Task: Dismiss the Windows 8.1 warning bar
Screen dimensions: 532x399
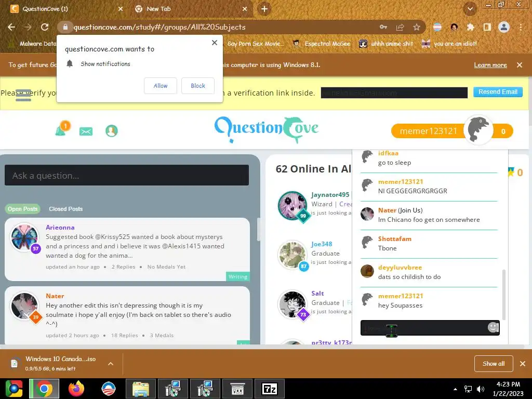Action: point(520,65)
